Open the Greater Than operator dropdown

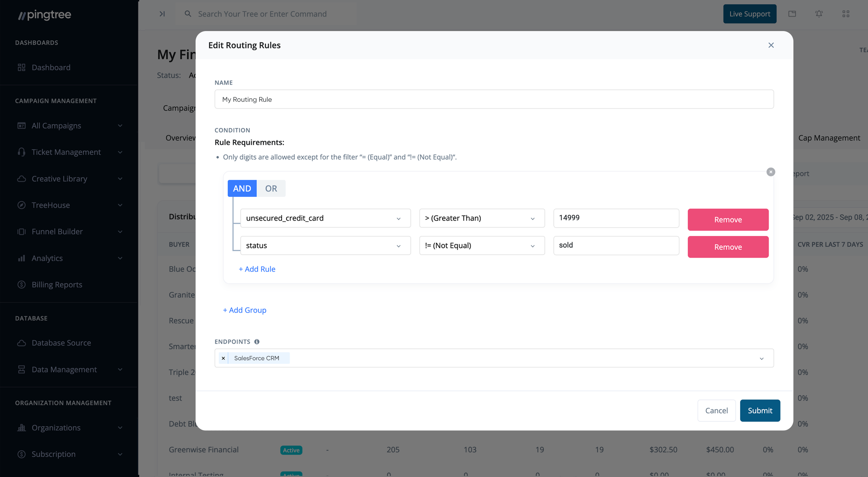pyautogui.click(x=481, y=218)
